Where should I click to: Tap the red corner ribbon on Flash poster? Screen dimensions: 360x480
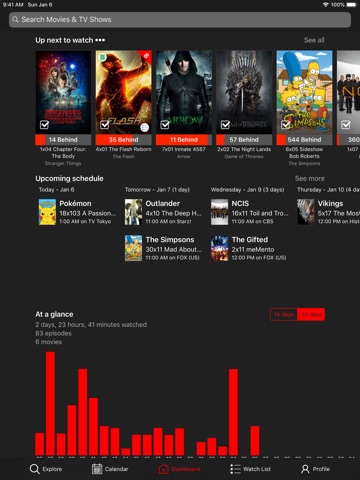[146, 56]
